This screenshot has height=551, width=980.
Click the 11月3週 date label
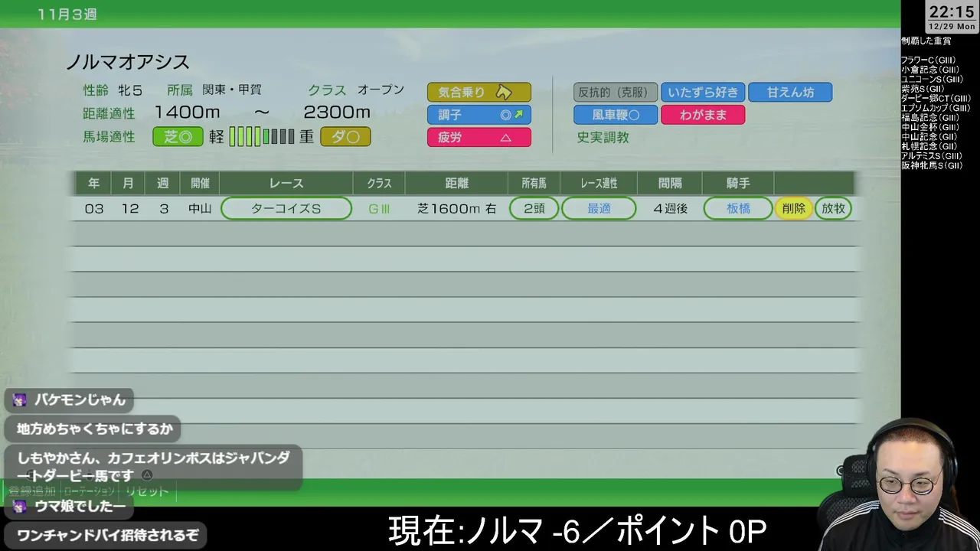67,15
